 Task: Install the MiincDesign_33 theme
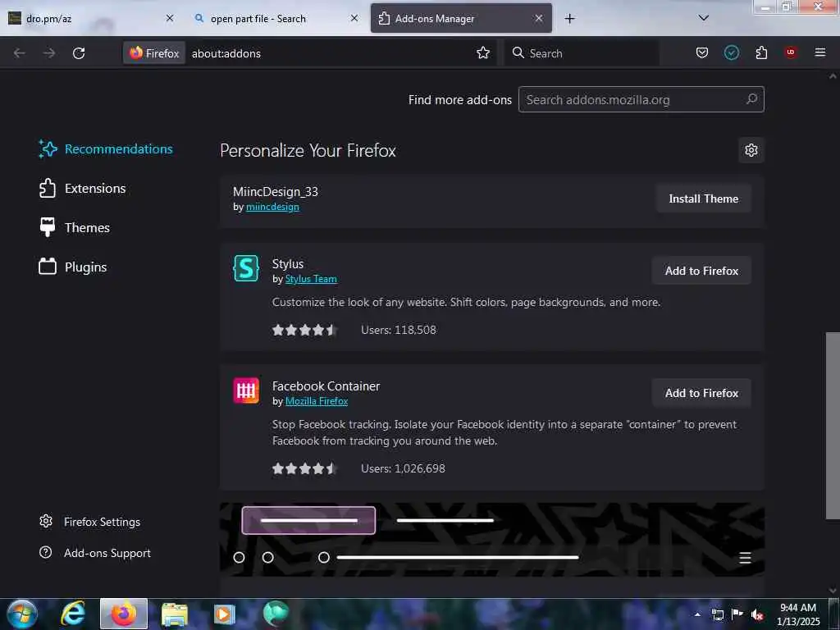pyautogui.click(x=703, y=199)
